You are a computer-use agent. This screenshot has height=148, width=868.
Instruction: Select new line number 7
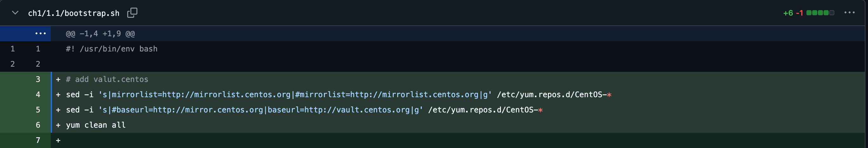pos(38,140)
